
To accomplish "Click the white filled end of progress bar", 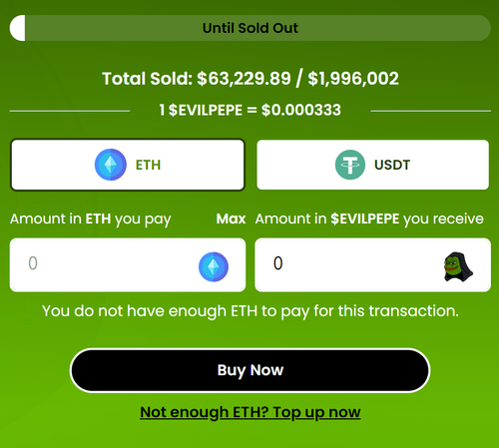I will pos(18,28).
